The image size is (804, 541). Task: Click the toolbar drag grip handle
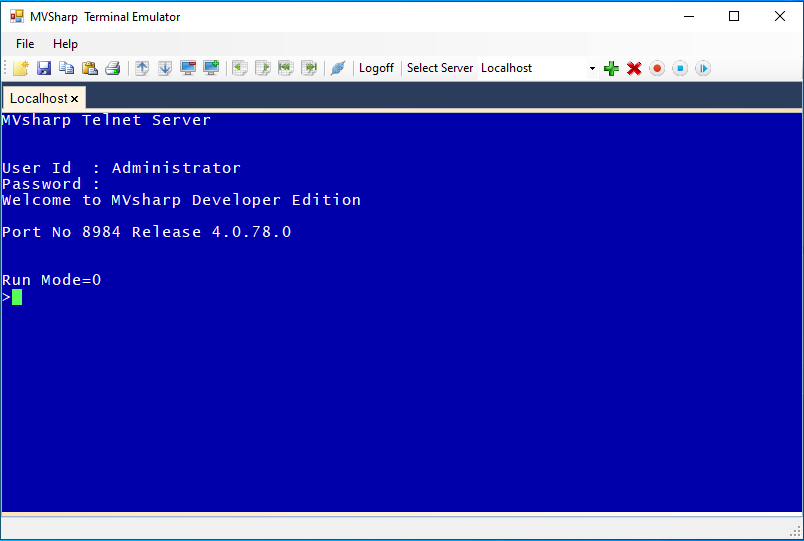pyautogui.click(x=6, y=68)
